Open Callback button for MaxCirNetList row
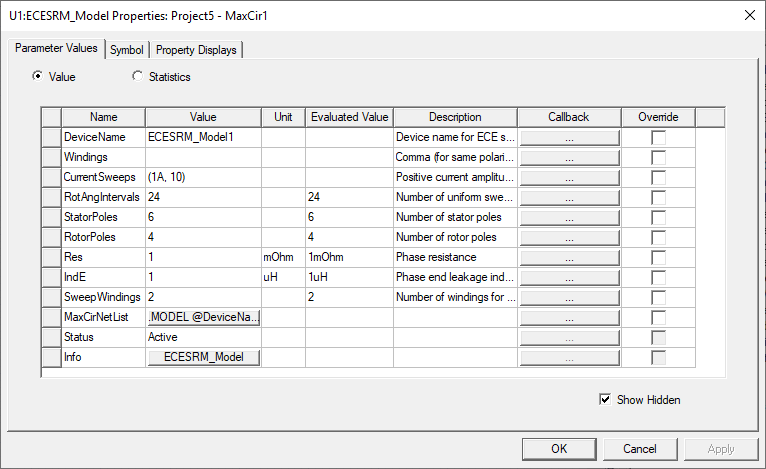Viewport: 766px width, 469px height. tap(569, 318)
